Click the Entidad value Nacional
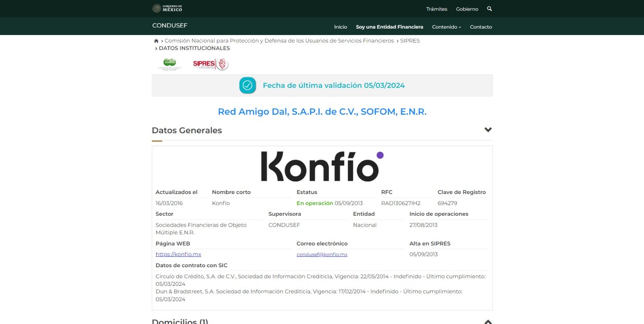 click(365, 225)
